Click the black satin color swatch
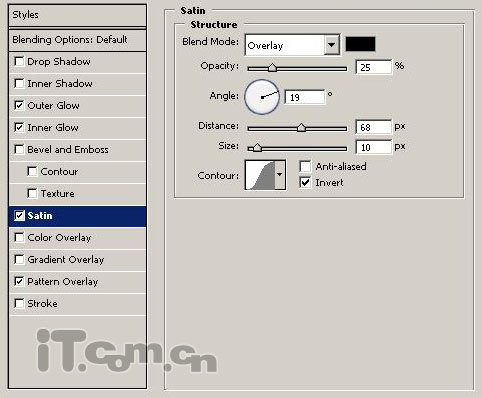The image size is (482, 398). tap(360, 44)
